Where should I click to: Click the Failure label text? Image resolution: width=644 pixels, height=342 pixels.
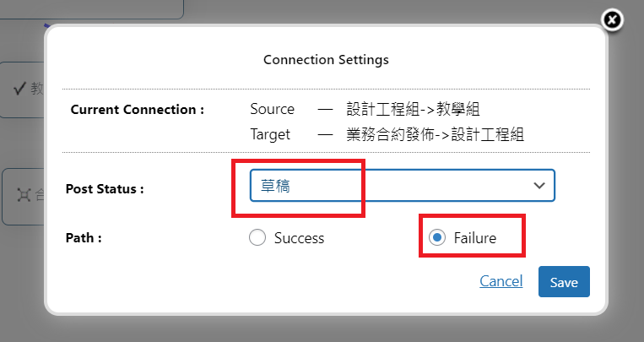[474, 238]
